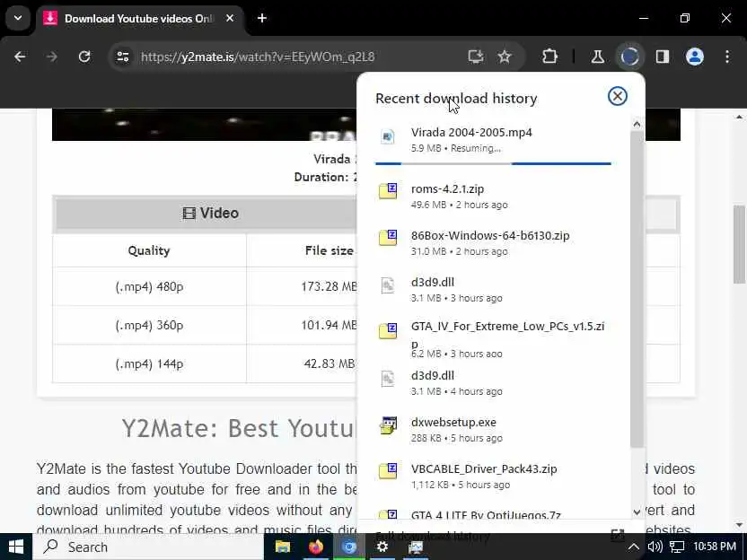Click the Virada 2004-2005.mp4 file icon
Image resolution: width=747 pixels, height=560 pixels.
(387, 137)
